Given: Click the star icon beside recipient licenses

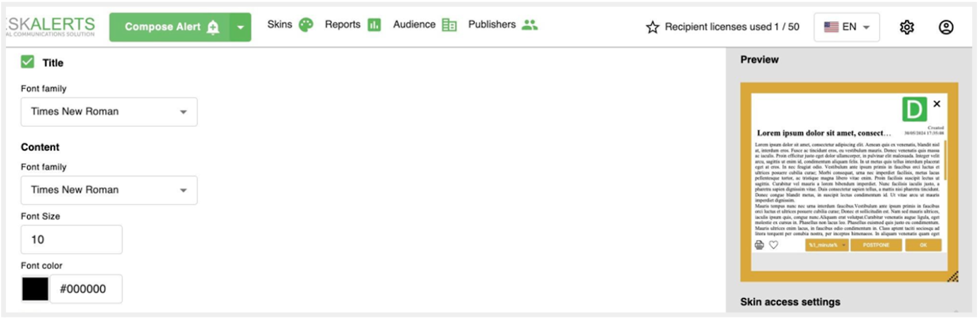Looking at the screenshot, I should (652, 27).
